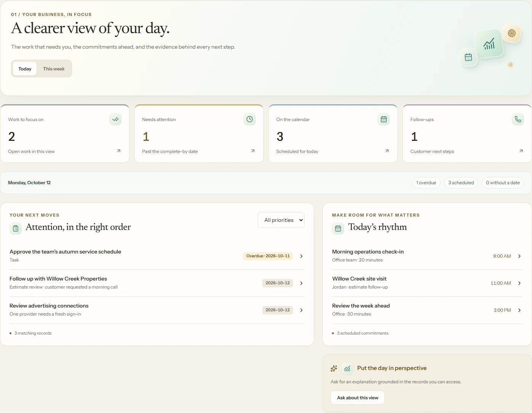532x413 pixels.
Task: Click the 3 scheduled filter chip
Action: (461, 183)
